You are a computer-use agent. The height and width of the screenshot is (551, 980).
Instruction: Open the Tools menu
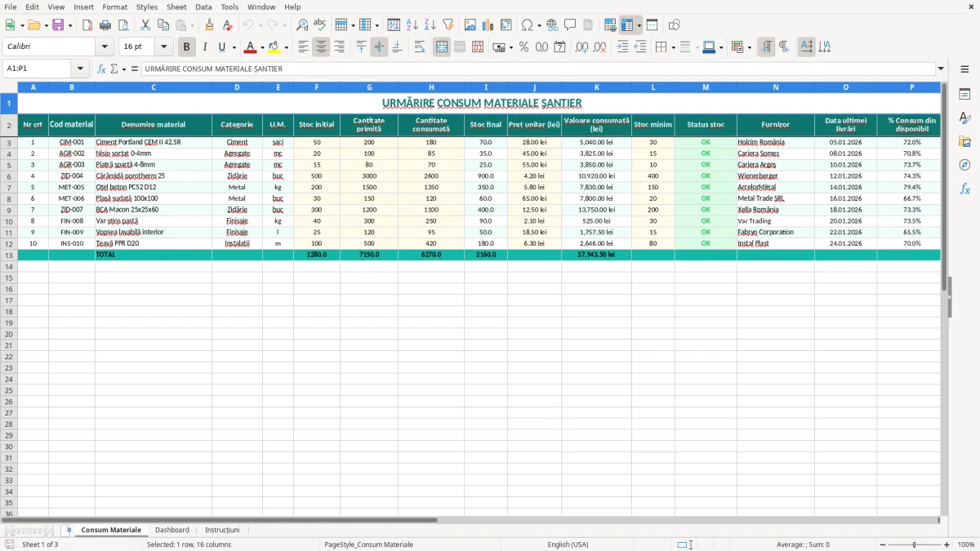[229, 7]
